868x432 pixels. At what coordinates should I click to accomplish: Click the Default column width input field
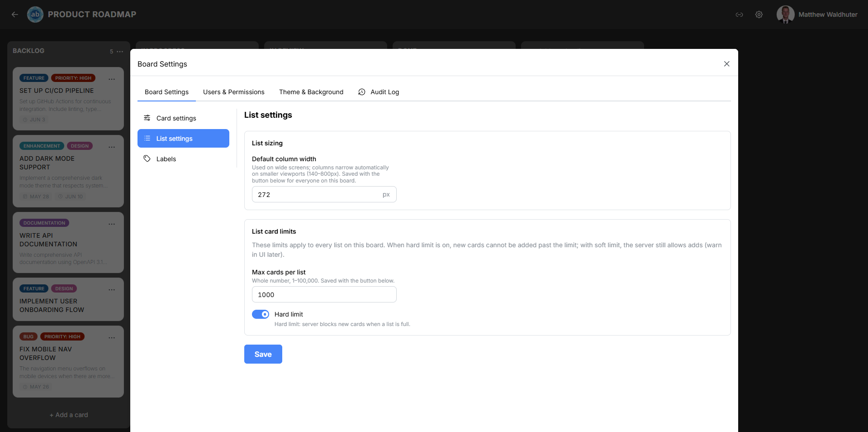[x=324, y=195]
